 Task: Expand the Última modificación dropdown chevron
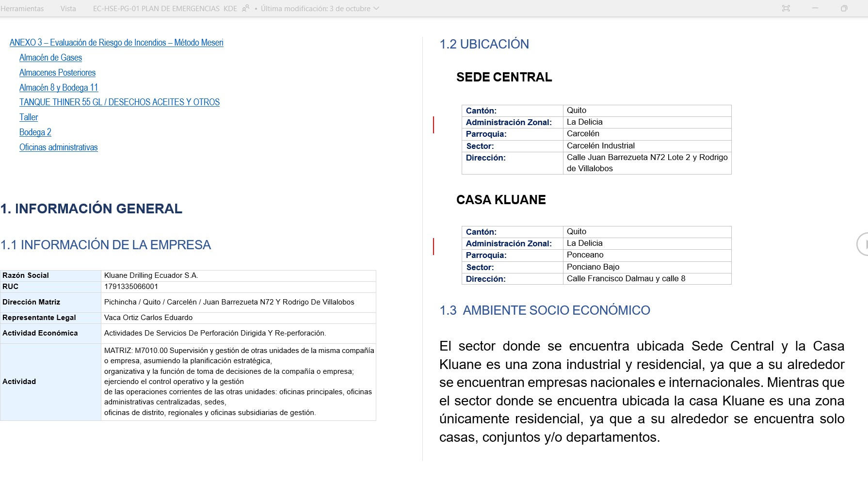click(x=376, y=8)
